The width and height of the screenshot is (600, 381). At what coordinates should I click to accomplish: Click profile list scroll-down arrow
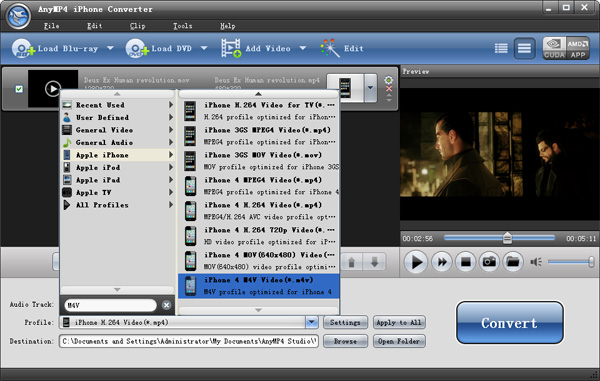click(258, 310)
